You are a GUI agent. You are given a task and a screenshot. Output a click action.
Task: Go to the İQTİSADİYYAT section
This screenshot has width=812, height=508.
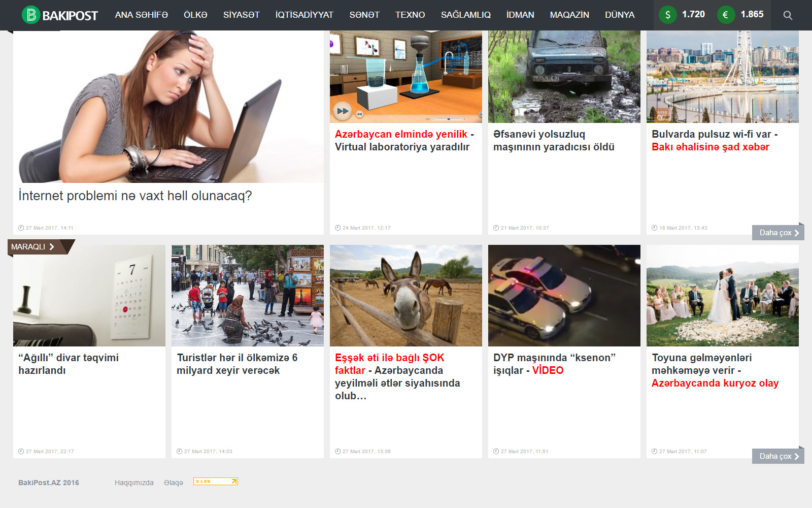click(304, 15)
